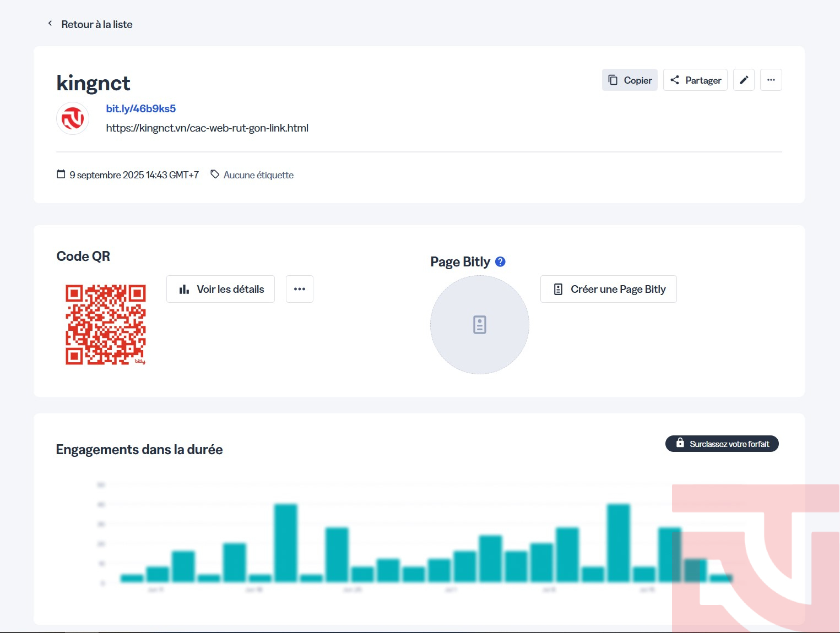Click Créer une Page Bitly button
The height and width of the screenshot is (633, 840).
tap(609, 289)
